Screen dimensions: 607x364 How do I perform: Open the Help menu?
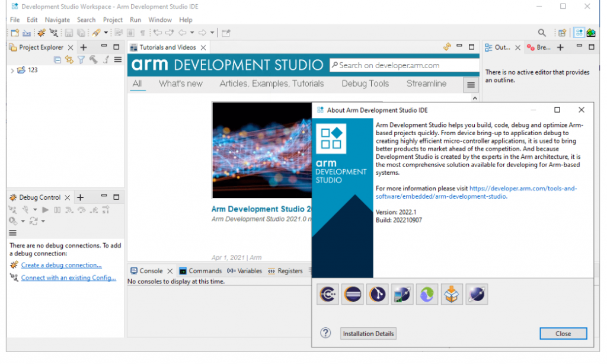pos(186,20)
